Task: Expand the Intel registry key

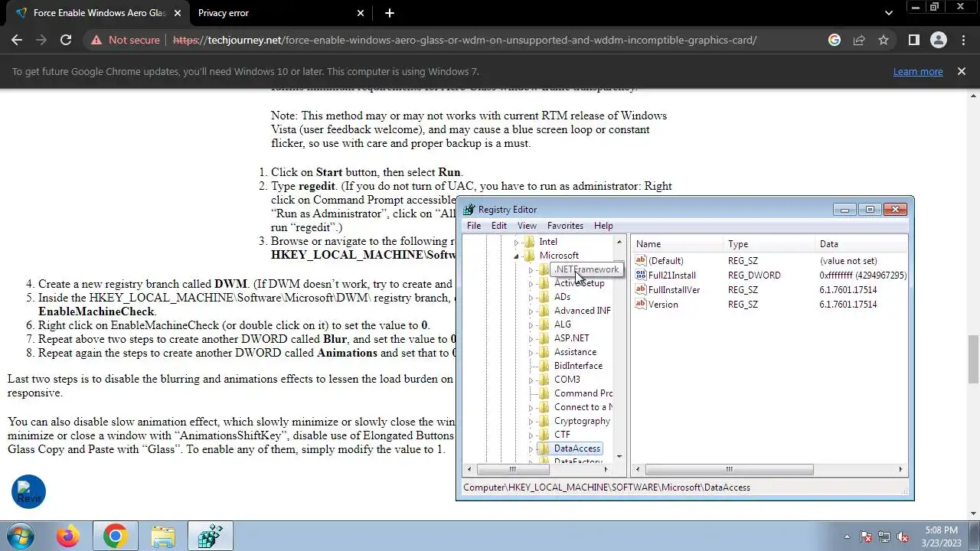Action: (x=516, y=242)
